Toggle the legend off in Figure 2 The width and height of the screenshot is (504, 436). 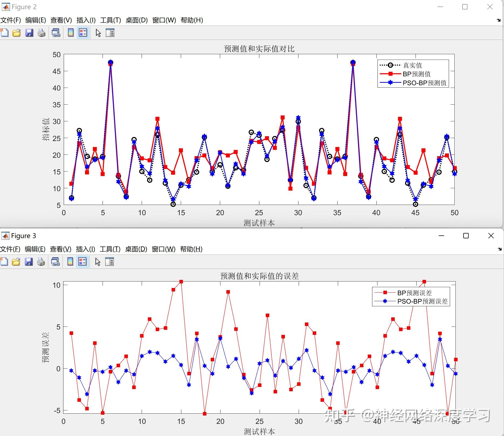click(83, 33)
